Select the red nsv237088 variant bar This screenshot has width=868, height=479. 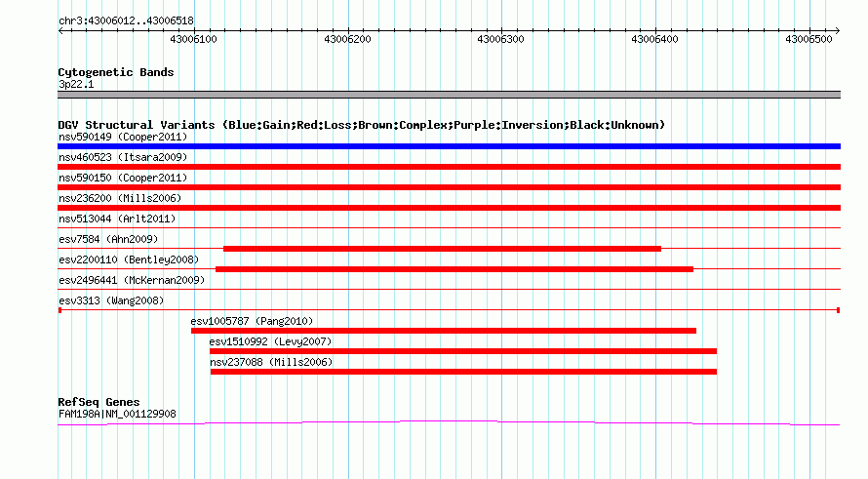tap(464, 372)
